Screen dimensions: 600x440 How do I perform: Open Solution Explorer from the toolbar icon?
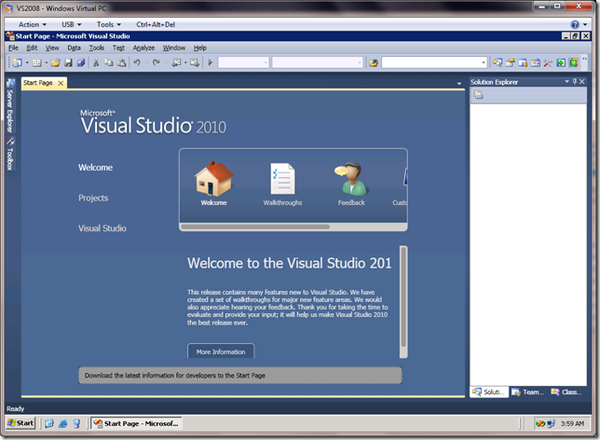[x=497, y=62]
